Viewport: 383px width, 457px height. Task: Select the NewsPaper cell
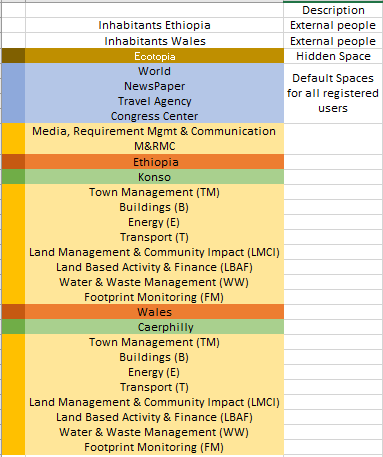(x=154, y=86)
